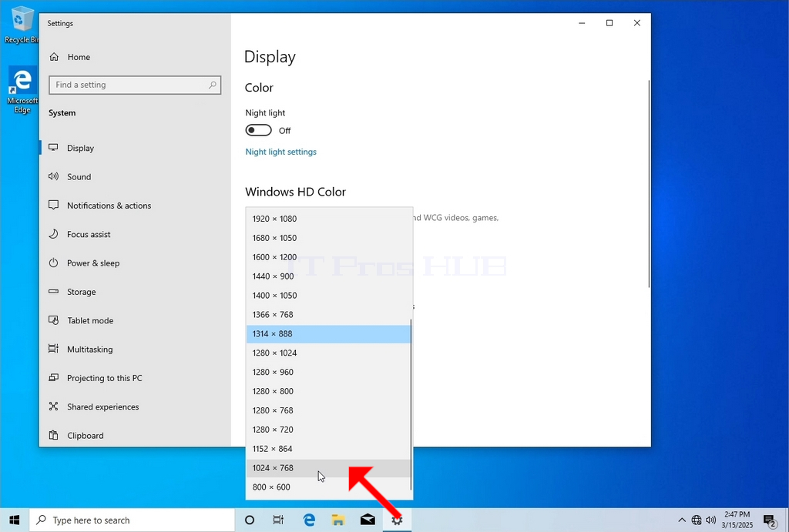Choose 1440 × 900 resolution option

(329, 276)
